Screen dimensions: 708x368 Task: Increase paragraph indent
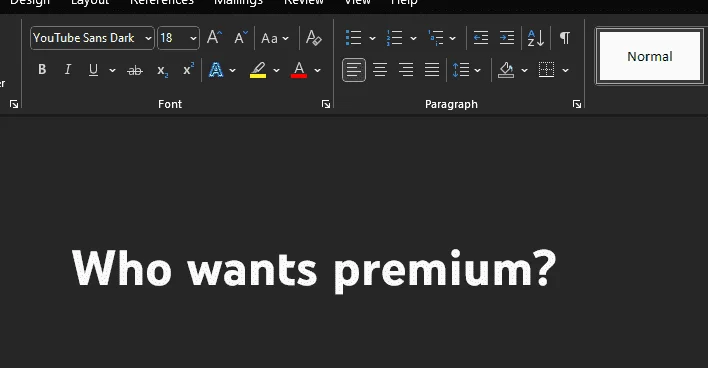click(x=507, y=38)
